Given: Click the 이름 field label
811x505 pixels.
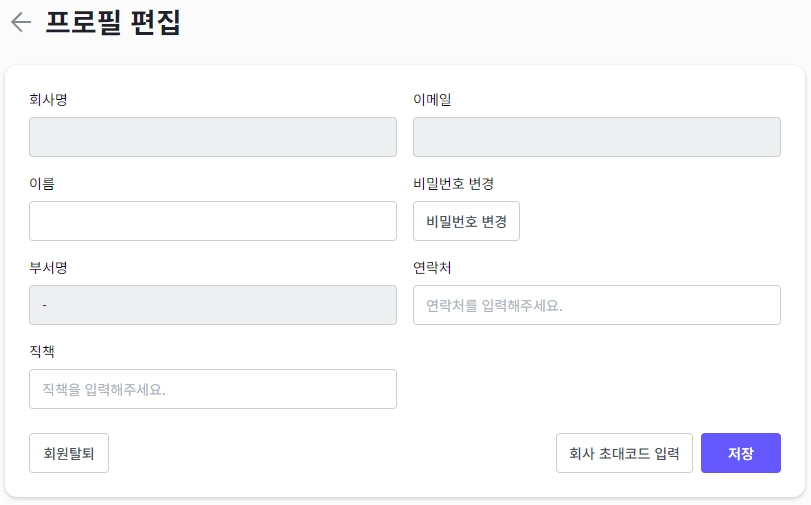Looking at the screenshot, I should click(41, 184).
